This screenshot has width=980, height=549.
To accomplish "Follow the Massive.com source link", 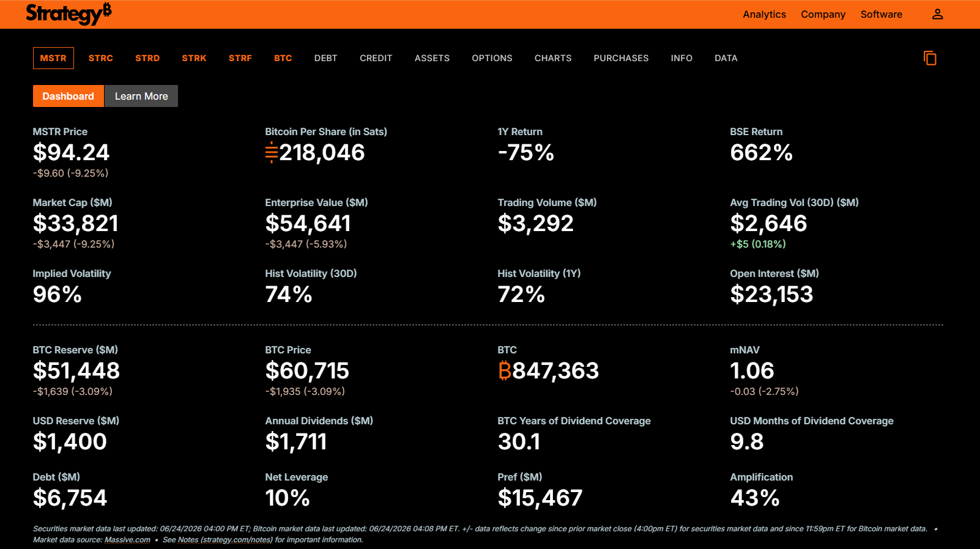I will (127, 540).
